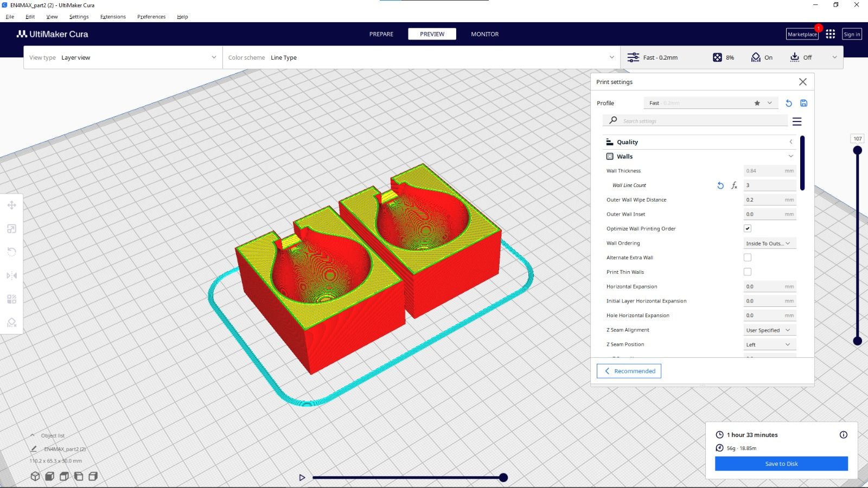Open the Per Model Settings tool
868x488 pixels.
click(11, 299)
